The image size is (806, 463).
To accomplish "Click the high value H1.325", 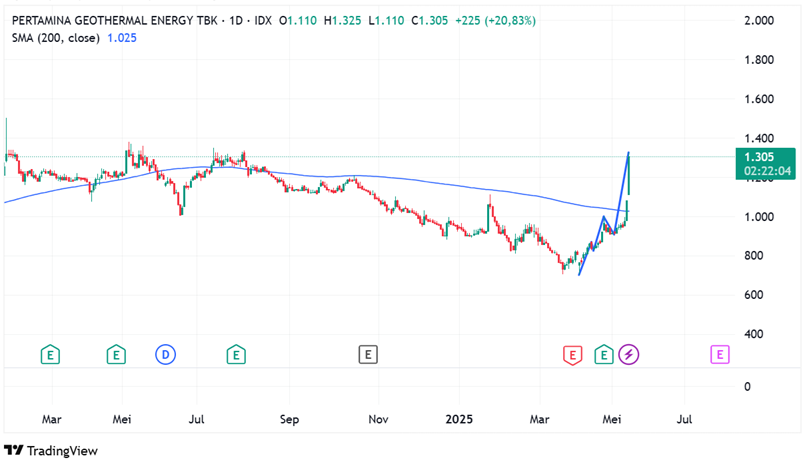I will (x=342, y=21).
